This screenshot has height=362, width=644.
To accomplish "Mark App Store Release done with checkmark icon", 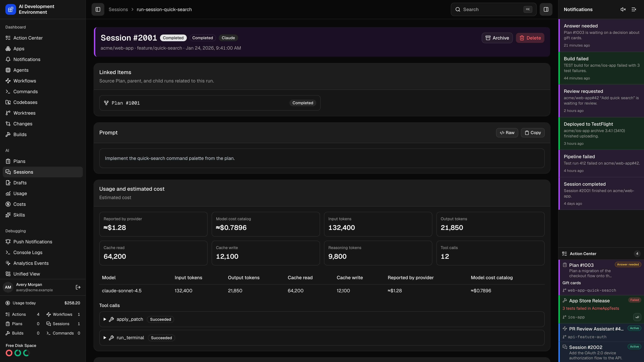I will click(637, 317).
